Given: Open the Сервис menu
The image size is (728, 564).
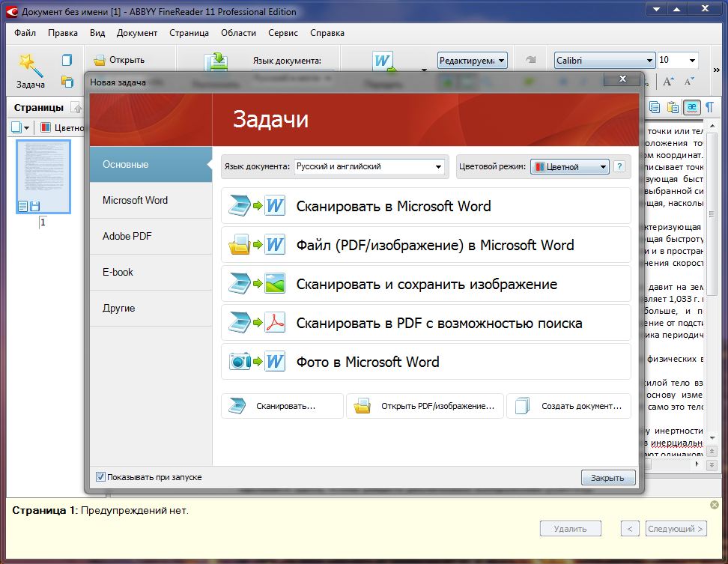Looking at the screenshot, I should pyautogui.click(x=283, y=33).
